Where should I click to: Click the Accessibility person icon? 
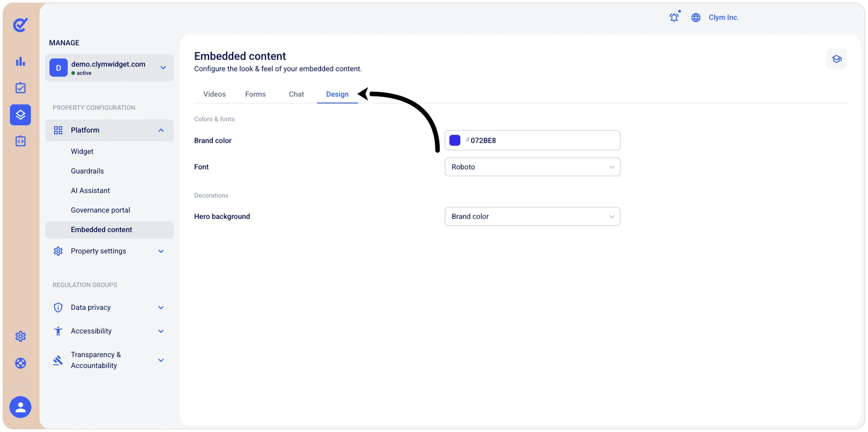(58, 331)
